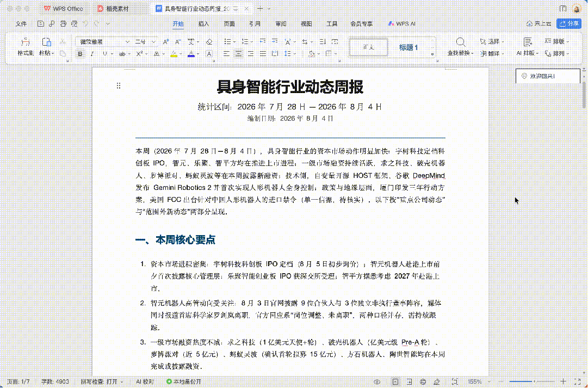
Task: Open the 翻译 (Translate) dropdown
Action: [x=492, y=54]
